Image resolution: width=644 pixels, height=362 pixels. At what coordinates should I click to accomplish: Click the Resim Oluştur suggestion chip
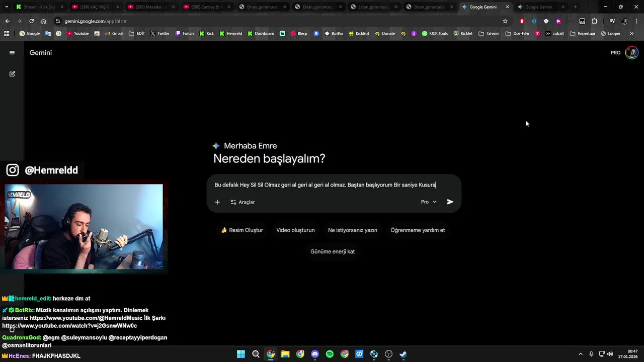pyautogui.click(x=242, y=230)
